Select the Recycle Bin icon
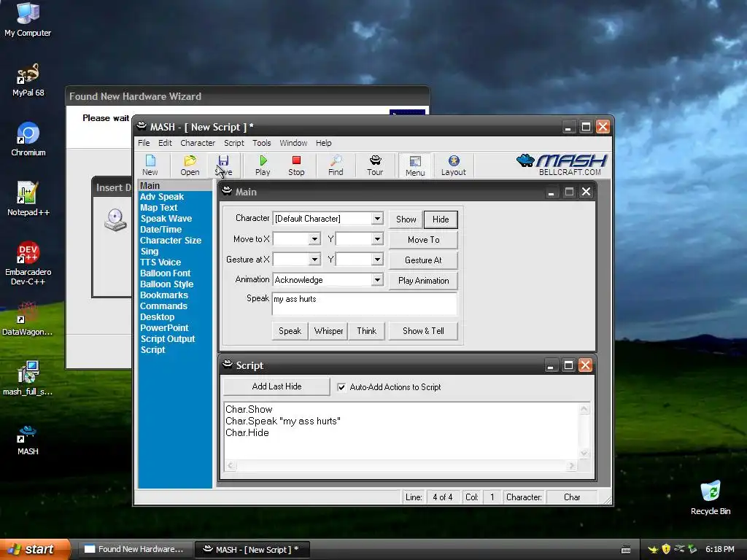The height and width of the screenshot is (560, 747). (711, 498)
